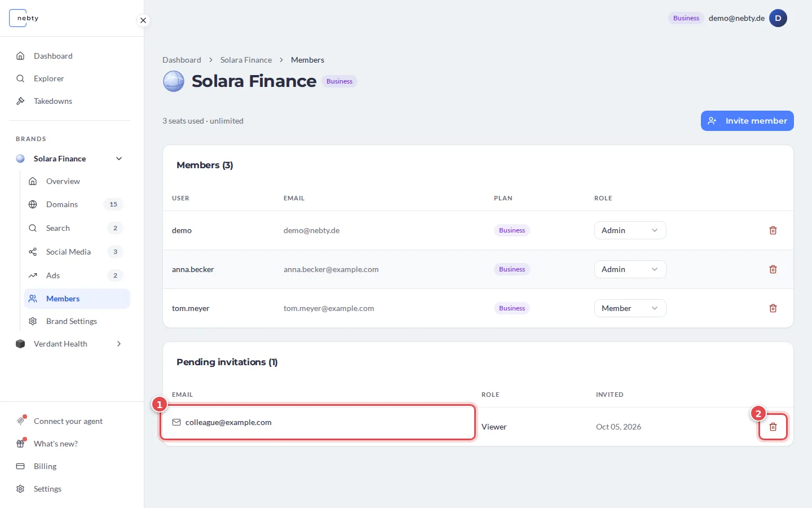Open the user avatar D menu
The width and height of the screenshot is (812, 508).
(778, 18)
